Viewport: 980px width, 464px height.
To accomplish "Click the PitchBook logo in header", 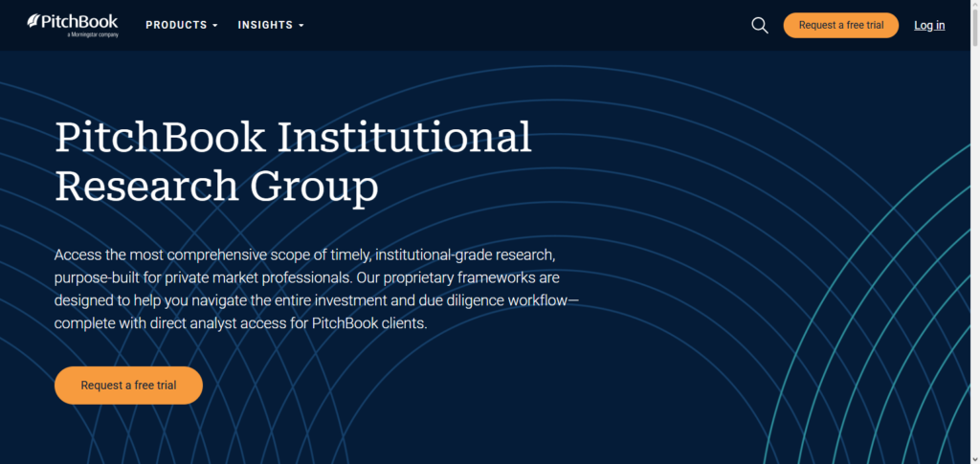I will 73,25.
